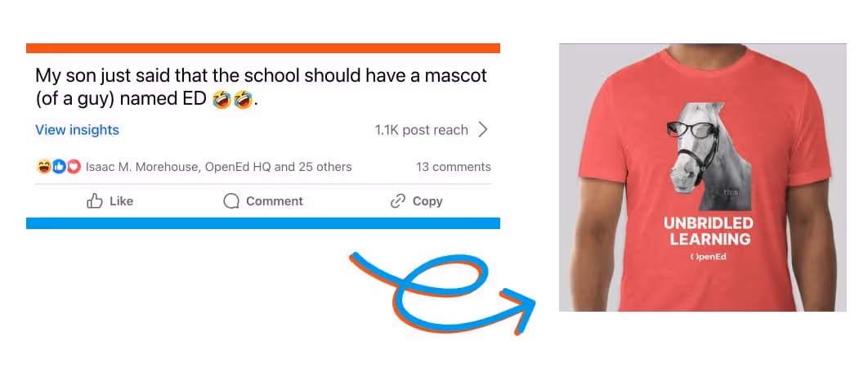View who reacted: Isaac M. Morehouse and others

(219, 167)
